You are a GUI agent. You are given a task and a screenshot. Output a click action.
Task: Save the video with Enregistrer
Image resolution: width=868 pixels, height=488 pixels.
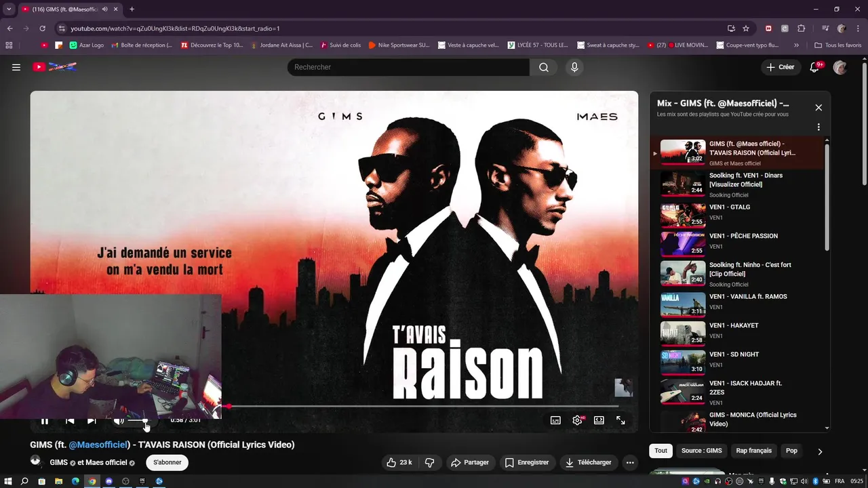pos(527,462)
